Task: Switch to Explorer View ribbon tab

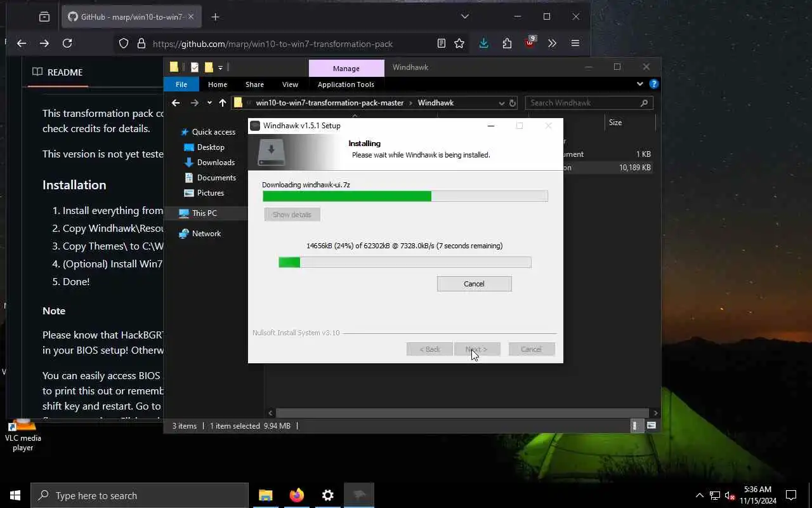Action: pos(290,84)
